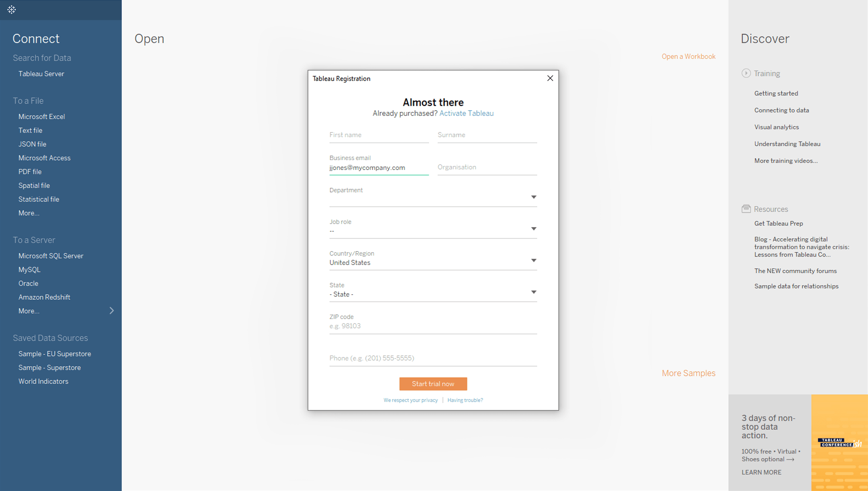Click the Having trouble link

[x=465, y=400]
